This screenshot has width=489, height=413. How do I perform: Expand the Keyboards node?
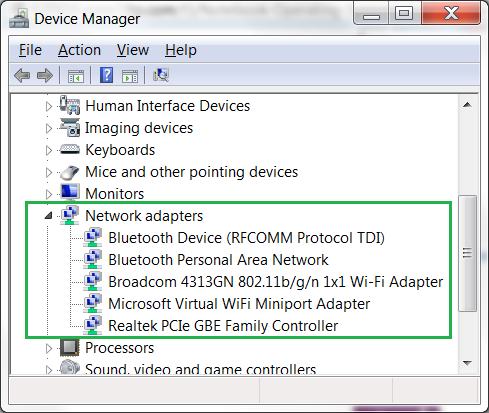point(49,150)
